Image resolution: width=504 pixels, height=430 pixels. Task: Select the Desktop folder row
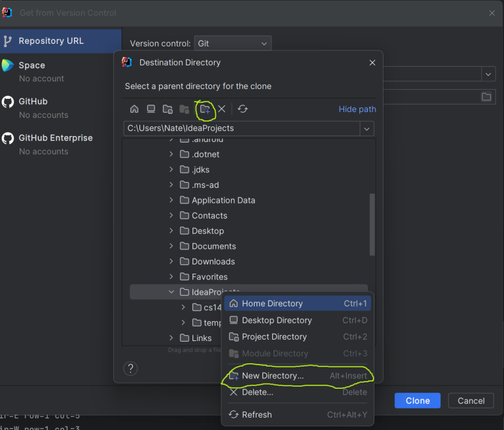(249, 231)
